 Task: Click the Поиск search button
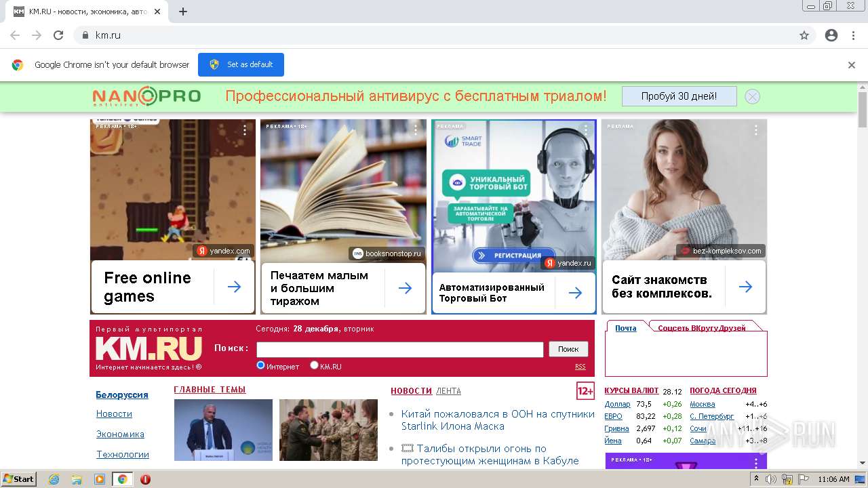tap(568, 349)
